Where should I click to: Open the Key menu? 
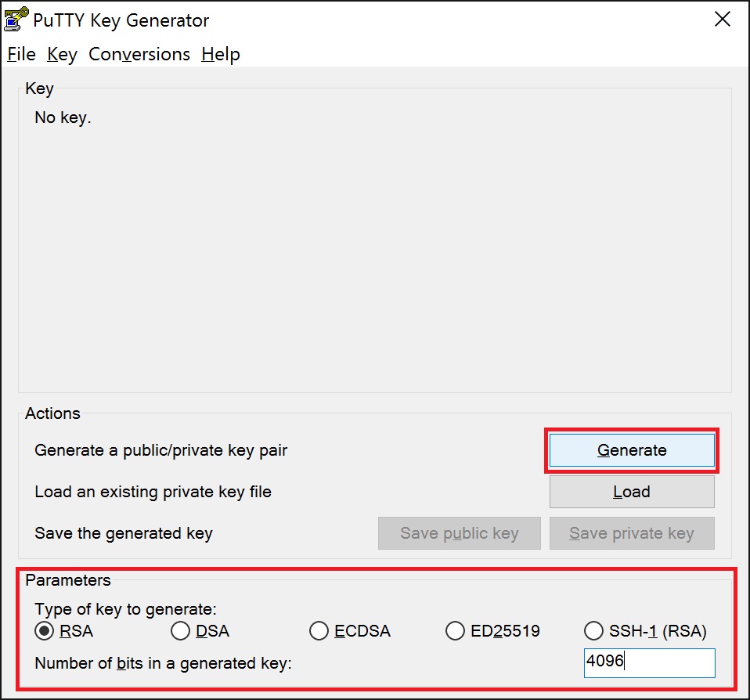tap(63, 54)
